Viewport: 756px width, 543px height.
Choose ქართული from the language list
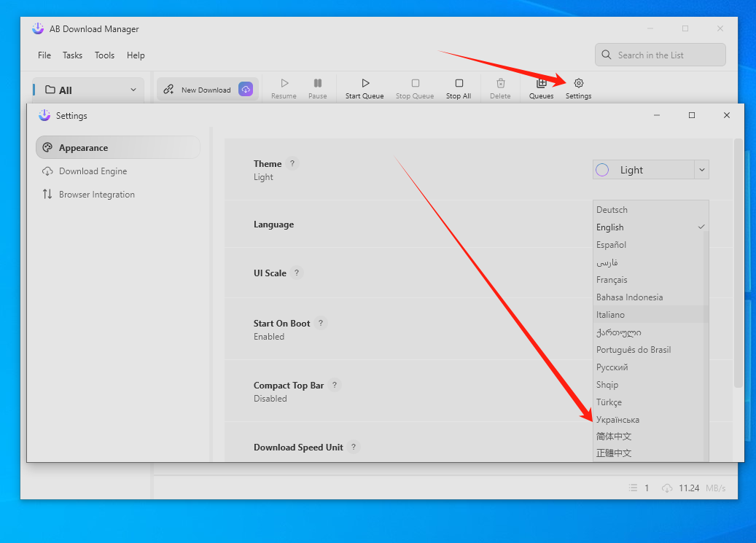coord(648,332)
